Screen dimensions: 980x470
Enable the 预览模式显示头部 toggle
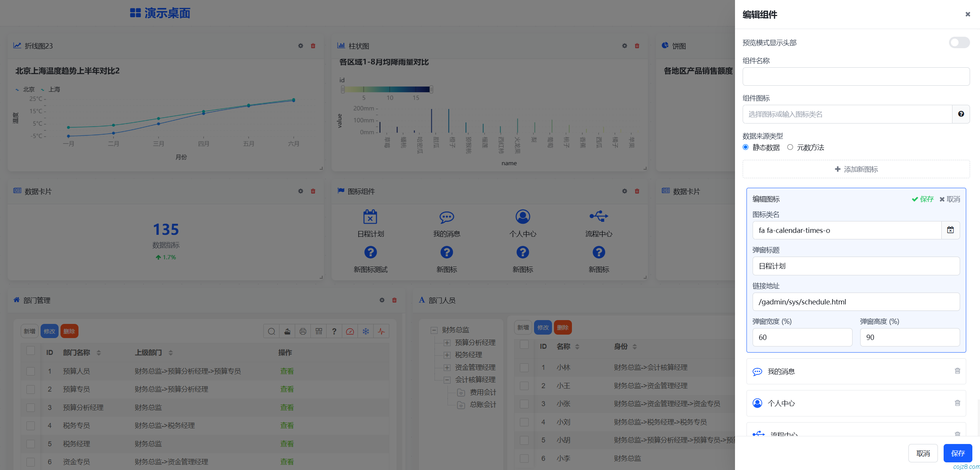[x=959, y=42]
